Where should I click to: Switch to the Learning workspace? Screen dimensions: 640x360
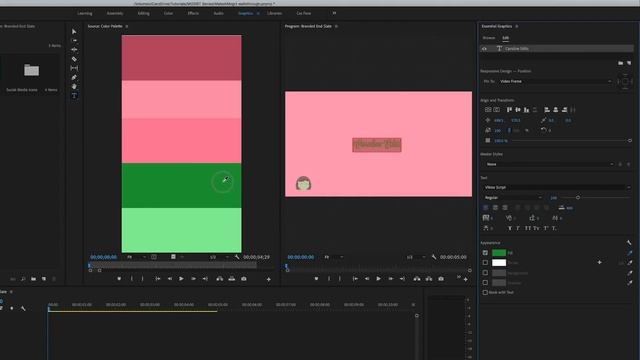pyautogui.click(x=85, y=13)
